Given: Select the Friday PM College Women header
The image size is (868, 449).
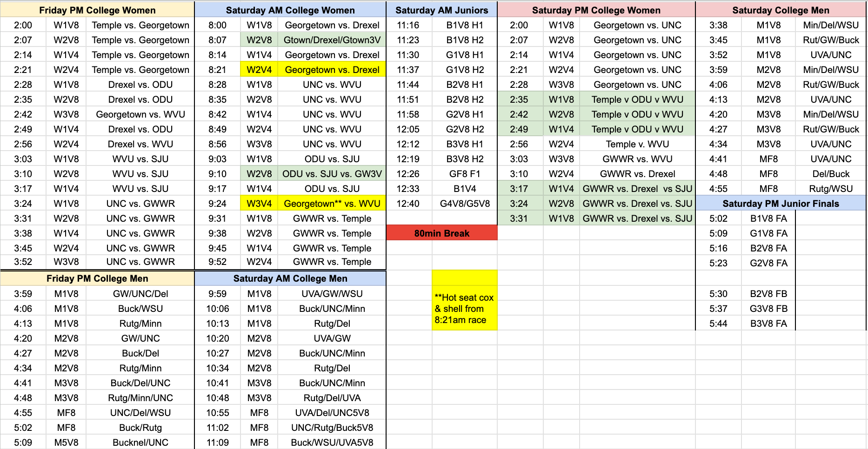Looking at the screenshot, I should point(97,10).
